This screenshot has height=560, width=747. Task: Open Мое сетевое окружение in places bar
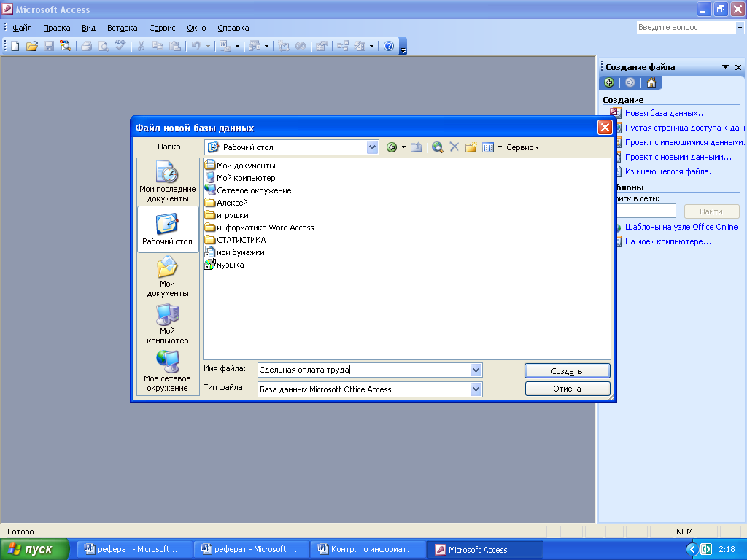tap(168, 371)
